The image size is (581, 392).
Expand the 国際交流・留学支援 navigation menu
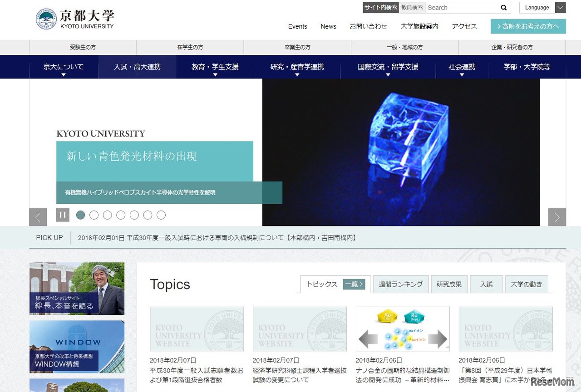(388, 66)
